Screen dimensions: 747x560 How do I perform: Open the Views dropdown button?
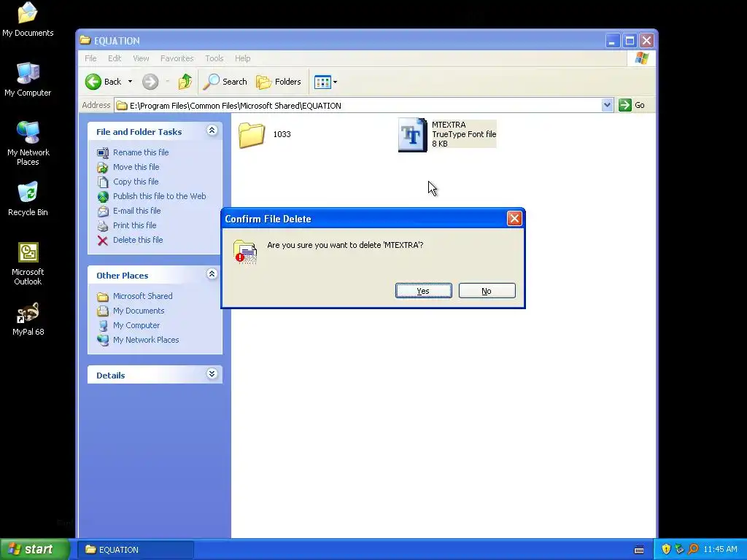[326, 82]
